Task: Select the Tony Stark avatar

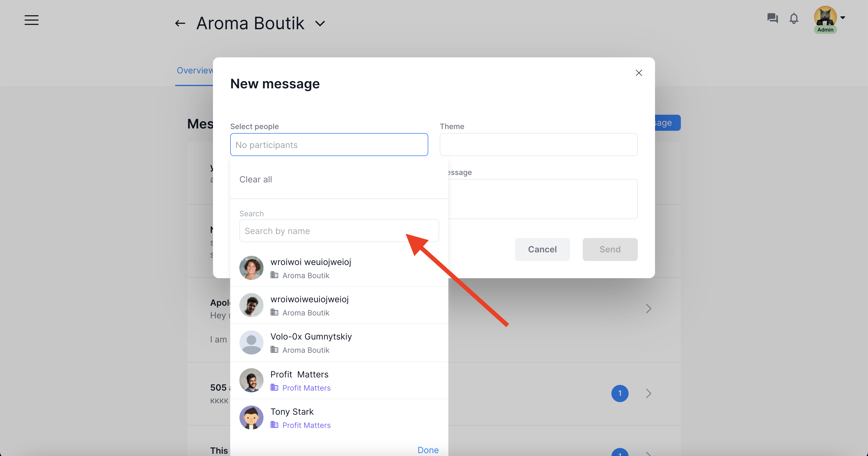Action: coord(251,418)
